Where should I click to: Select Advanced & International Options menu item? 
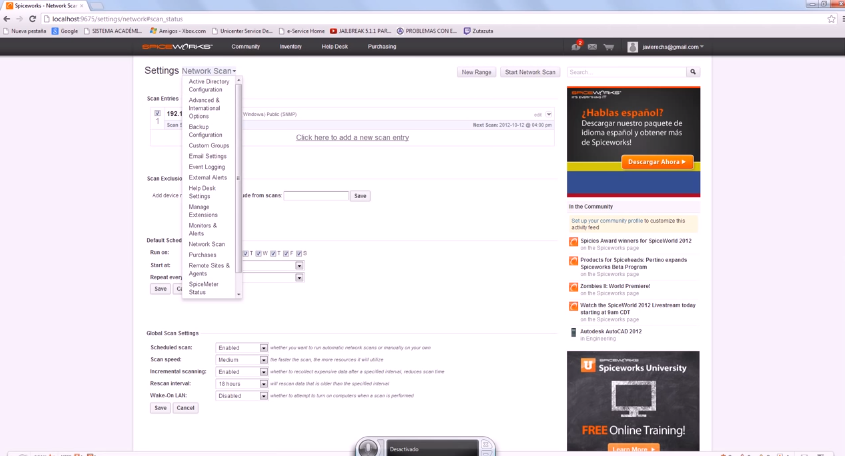coord(204,108)
